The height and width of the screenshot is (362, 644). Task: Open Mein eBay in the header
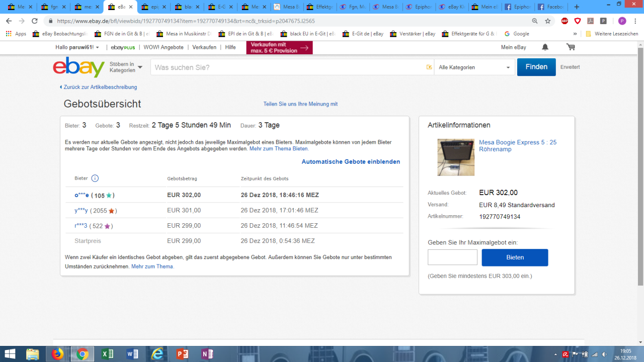pos(514,47)
